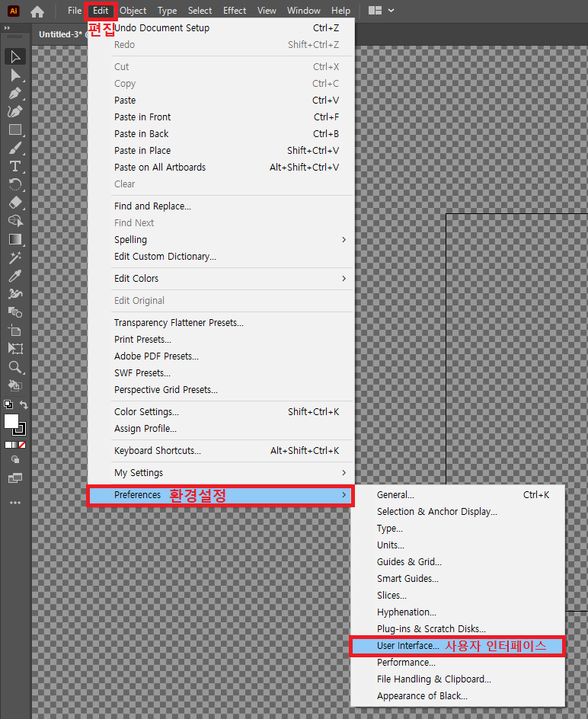
Task: Select the Direct Selection tool
Action: (15, 75)
